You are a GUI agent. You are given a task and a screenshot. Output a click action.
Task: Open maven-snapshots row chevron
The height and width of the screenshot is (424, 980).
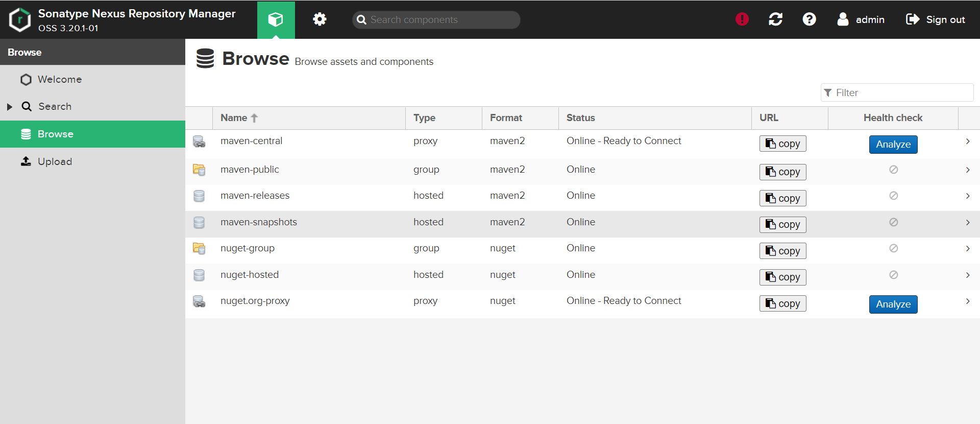click(968, 223)
